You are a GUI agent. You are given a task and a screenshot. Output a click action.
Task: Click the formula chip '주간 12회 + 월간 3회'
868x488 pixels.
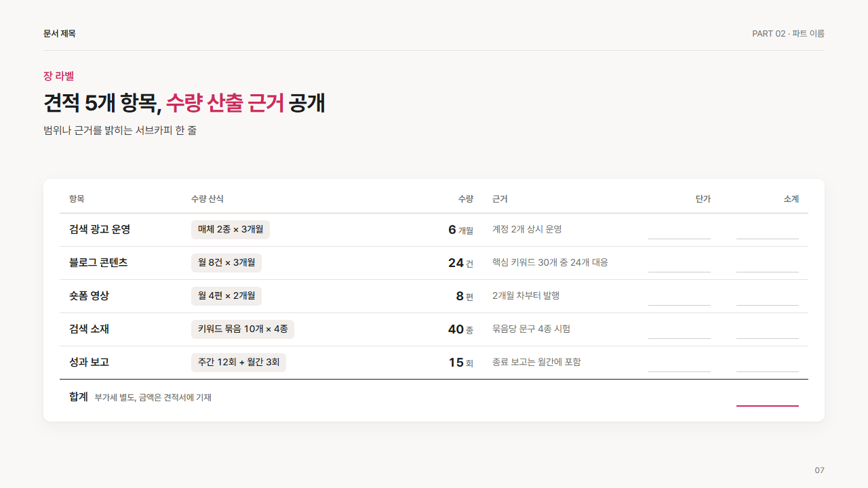coord(239,363)
